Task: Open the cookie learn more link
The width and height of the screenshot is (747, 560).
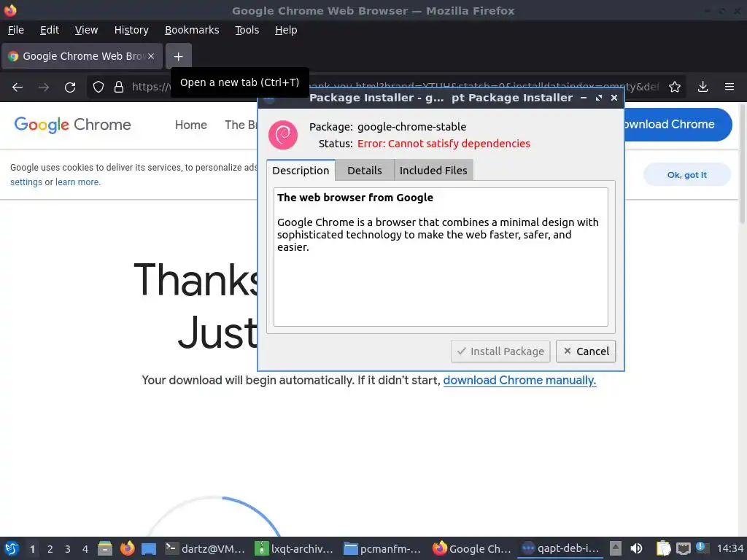Action: point(77,182)
